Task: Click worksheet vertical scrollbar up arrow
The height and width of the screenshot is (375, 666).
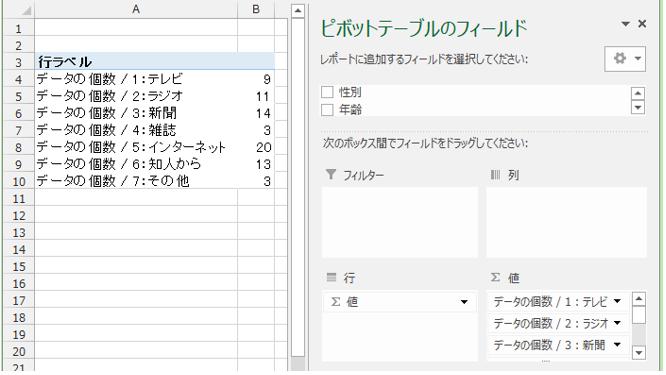Action: tap(298, 11)
